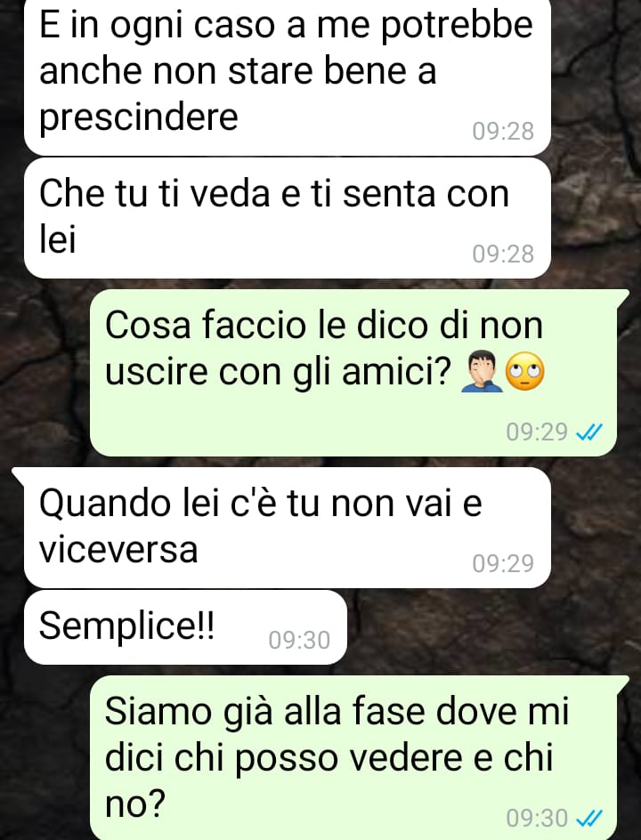Tap the 09:29 timestamp on the green bubble
Image resolution: width=641 pixels, height=840 pixels.
pyautogui.click(x=537, y=432)
